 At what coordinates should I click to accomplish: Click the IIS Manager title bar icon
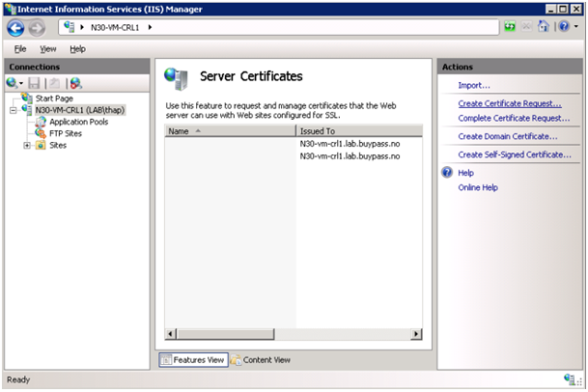(11, 9)
